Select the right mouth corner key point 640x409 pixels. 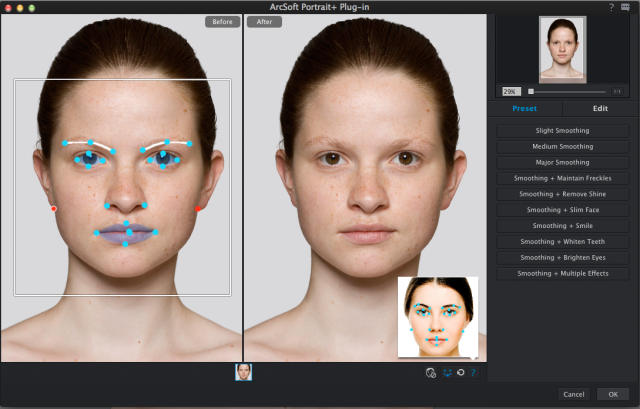point(155,232)
